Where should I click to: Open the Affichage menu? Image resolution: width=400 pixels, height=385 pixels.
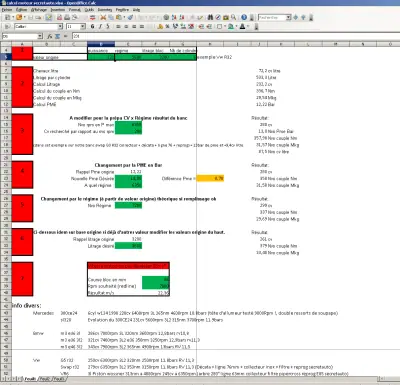[x=39, y=10]
